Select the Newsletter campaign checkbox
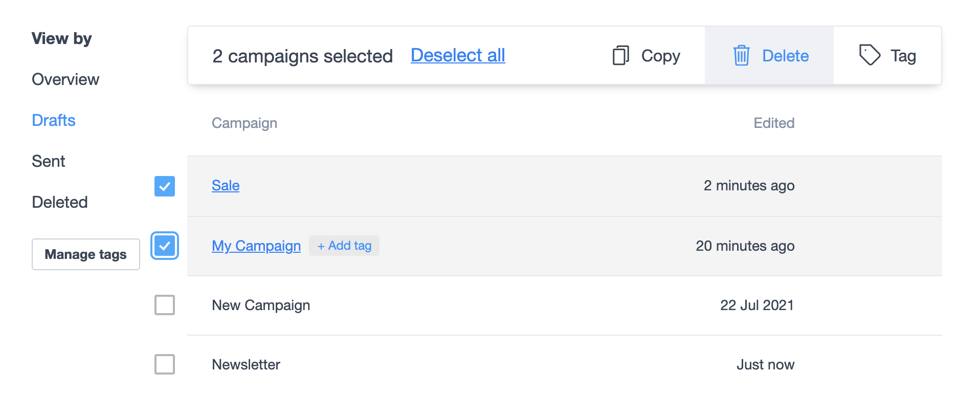This screenshot has height=394, width=980. [164, 364]
